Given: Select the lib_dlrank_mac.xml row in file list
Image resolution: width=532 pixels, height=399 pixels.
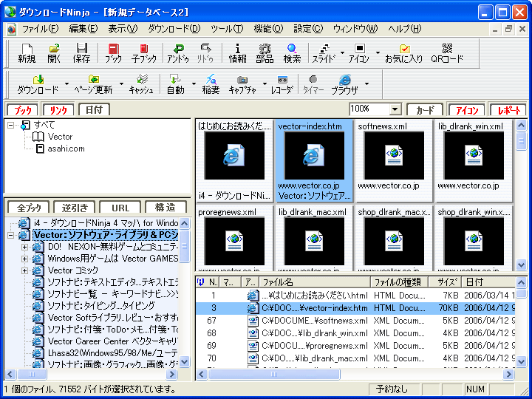Looking at the screenshot, I should click(356, 358).
